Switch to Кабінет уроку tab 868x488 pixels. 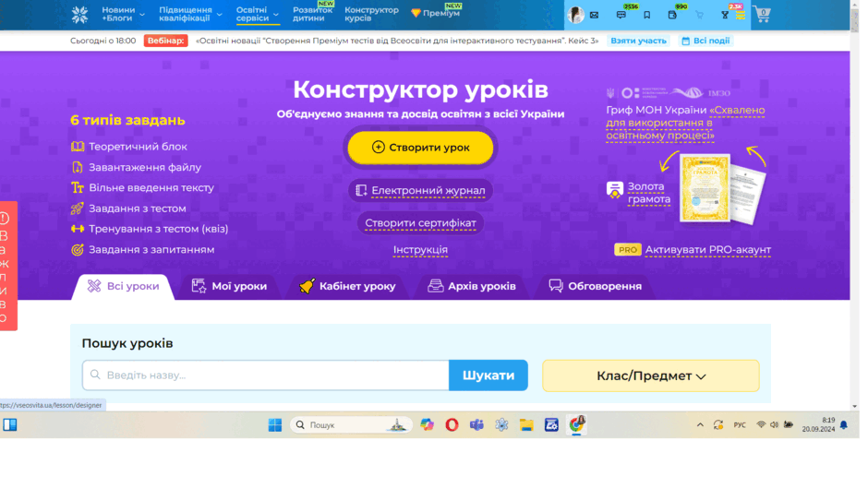(x=347, y=287)
